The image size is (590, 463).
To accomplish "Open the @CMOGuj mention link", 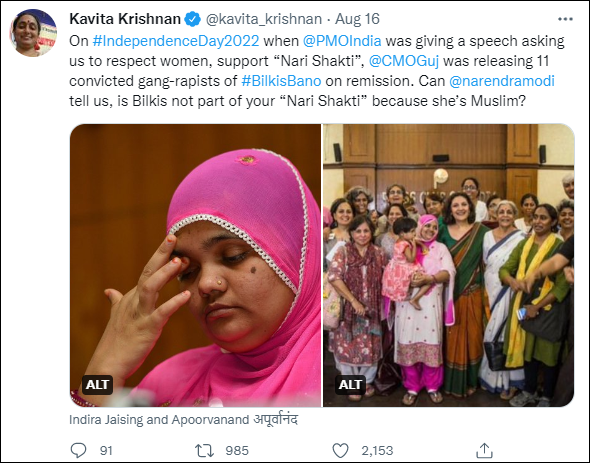I will tap(404, 61).
